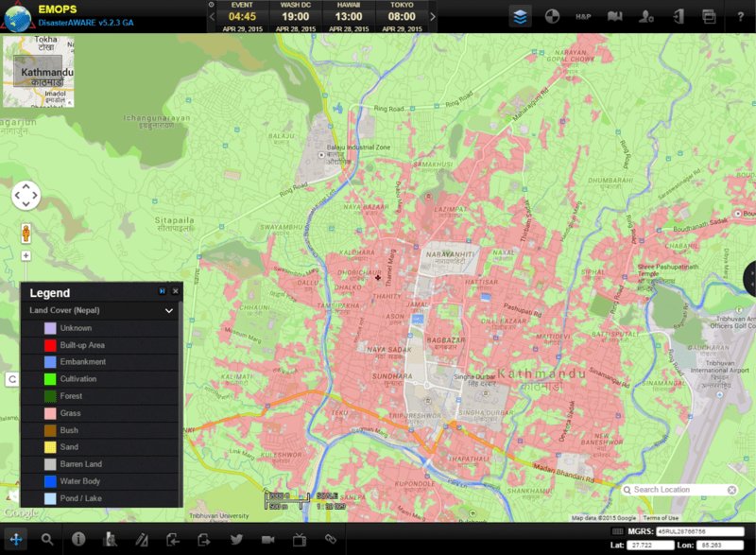The height and width of the screenshot is (555, 756).
Task: Toggle the legend panel dock button
Action: coord(162,291)
